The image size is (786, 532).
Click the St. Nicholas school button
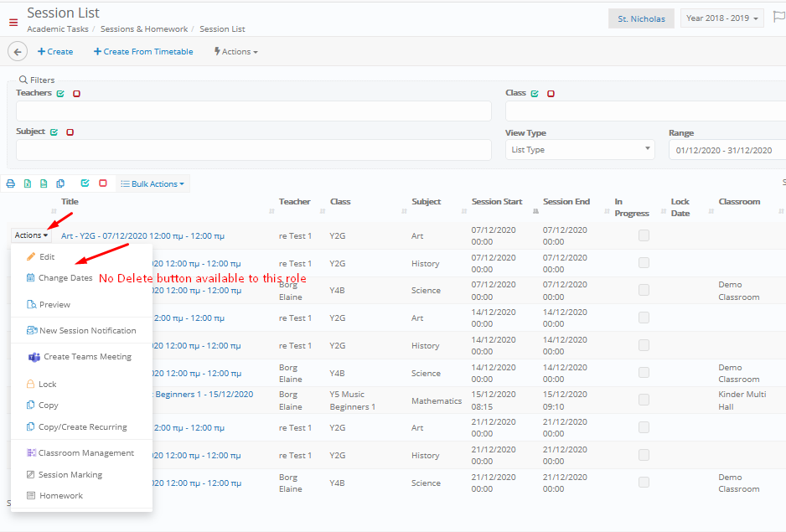click(x=641, y=18)
